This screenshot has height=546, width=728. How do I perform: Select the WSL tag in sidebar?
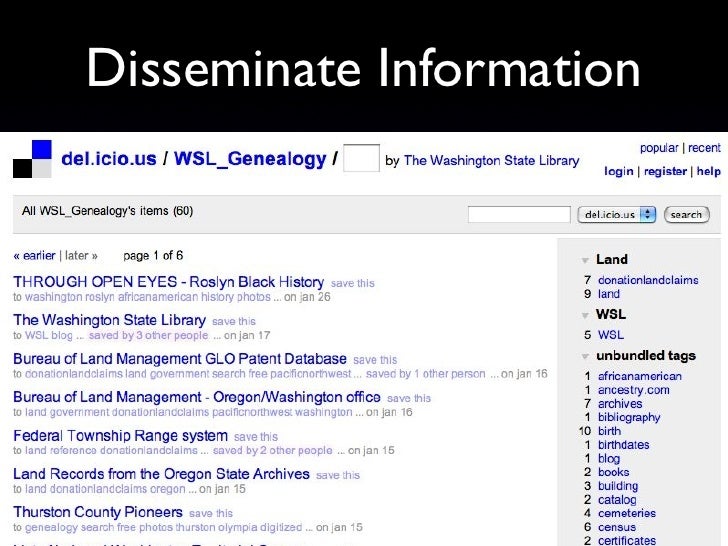(x=611, y=335)
